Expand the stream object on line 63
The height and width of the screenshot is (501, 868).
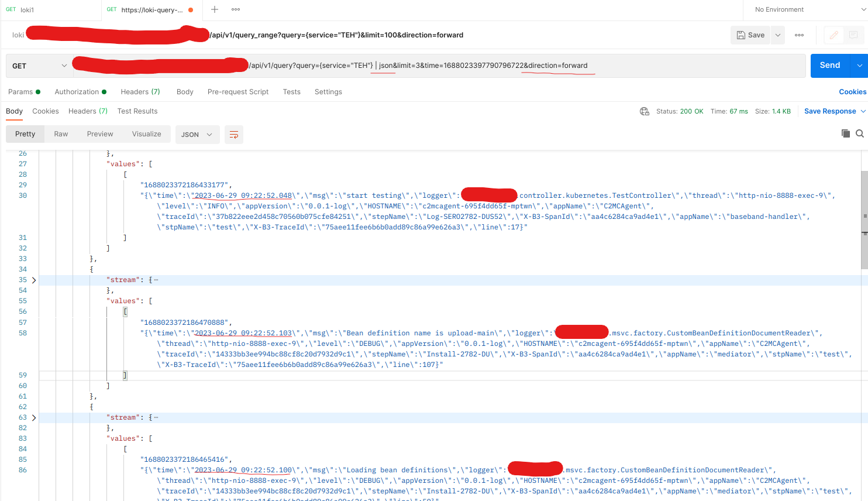point(33,417)
